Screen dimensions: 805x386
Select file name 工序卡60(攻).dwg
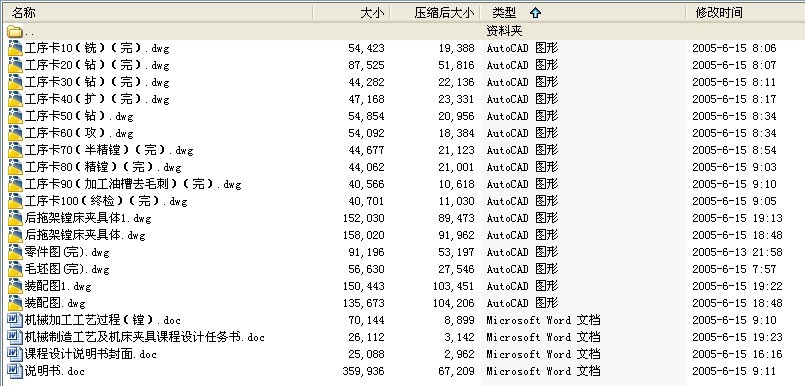pos(79,133)
